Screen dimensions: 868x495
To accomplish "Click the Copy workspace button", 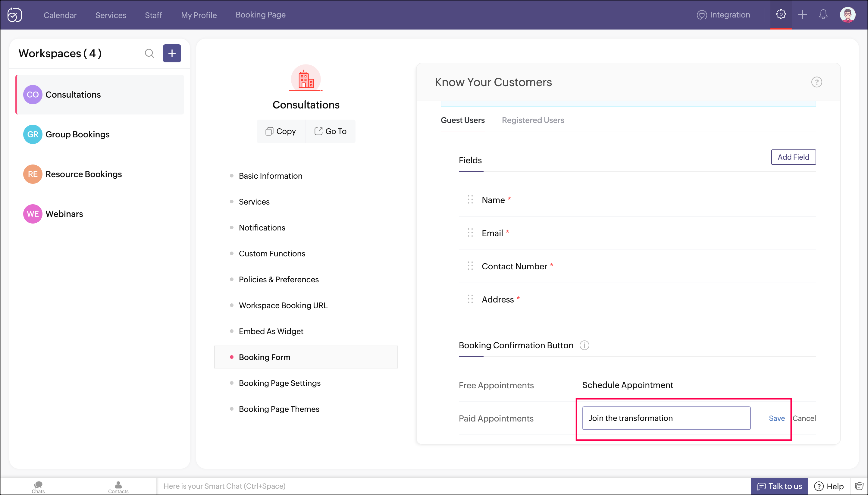I will [281, 131].
